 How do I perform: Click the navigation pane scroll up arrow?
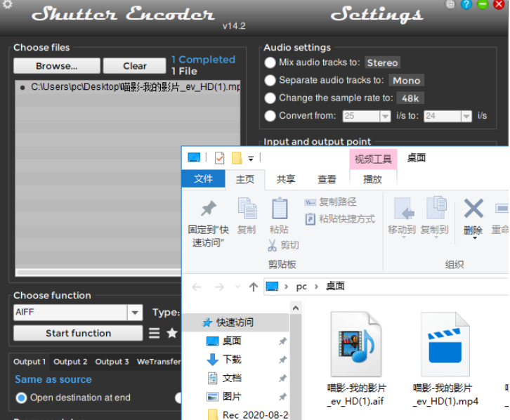click(295, 308)
